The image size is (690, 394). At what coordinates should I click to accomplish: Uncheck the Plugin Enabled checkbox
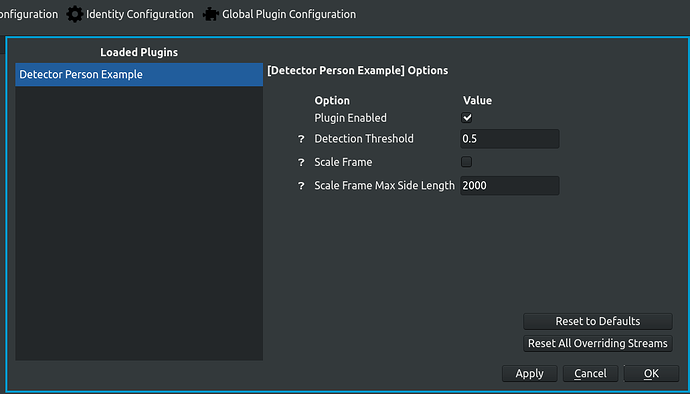pyautogui.click(x=466, y=118)
